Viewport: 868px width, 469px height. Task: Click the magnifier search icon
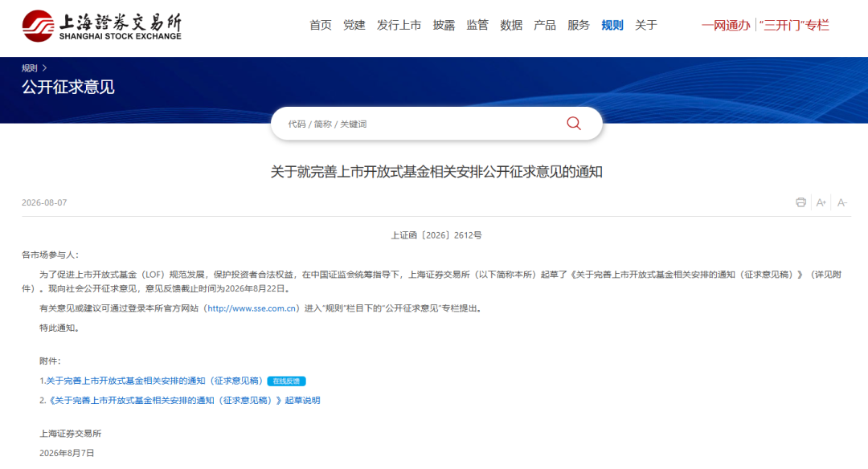point(574,124)
